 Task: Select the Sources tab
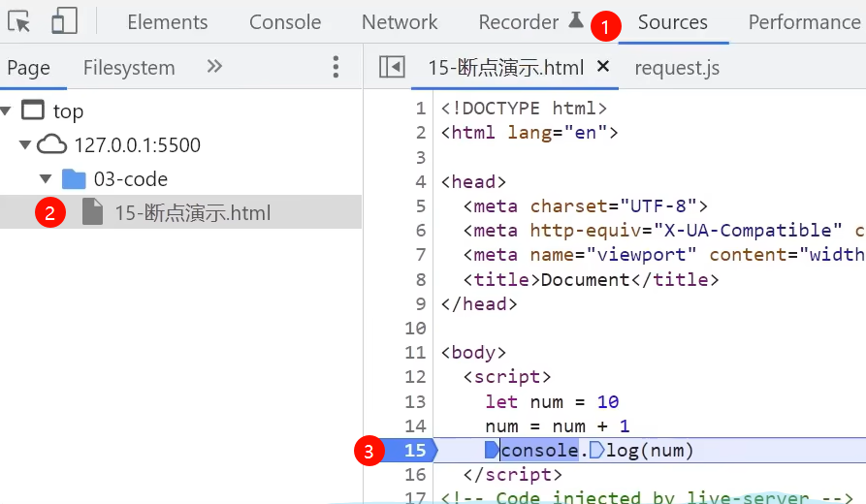(673, 22)
